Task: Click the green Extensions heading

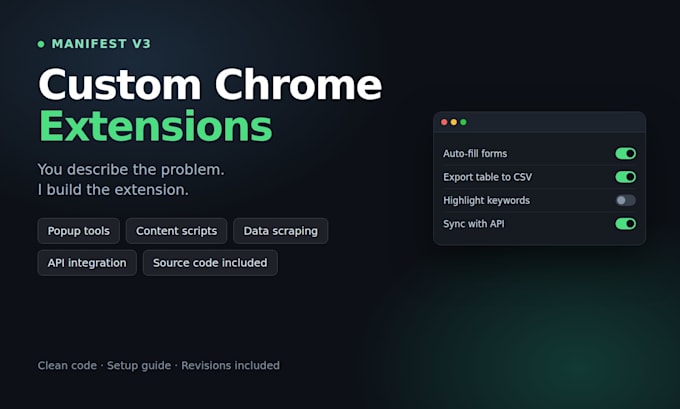Action: (x=155, y=126)
